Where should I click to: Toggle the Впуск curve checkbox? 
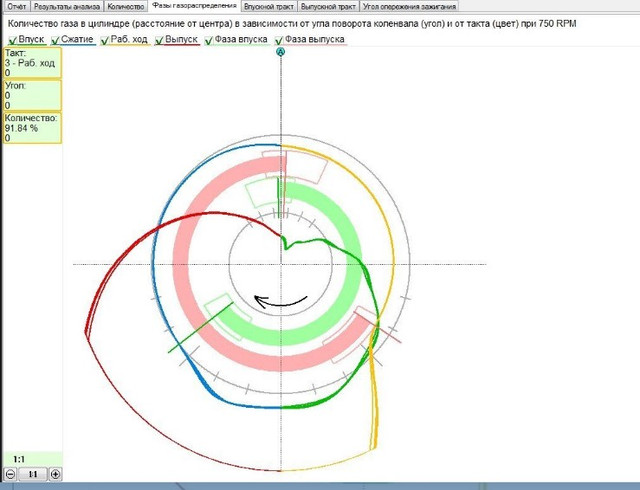[x=13, y=40]
